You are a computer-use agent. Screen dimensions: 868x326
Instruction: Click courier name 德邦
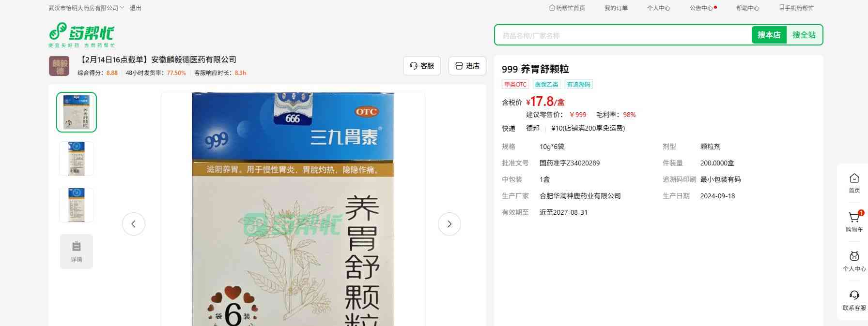pyautogui.click(x=533, y=128)
